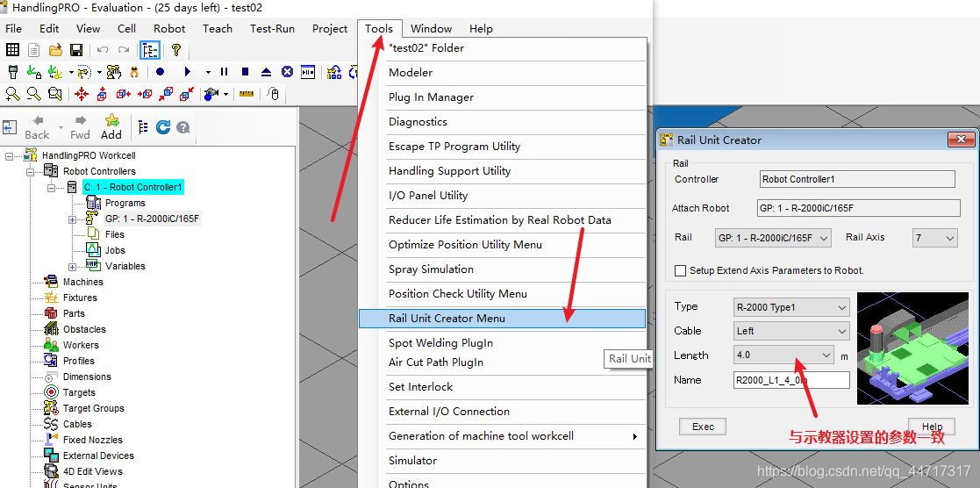Click the hand jog robot icon
This screenshot has width=980, height=488.
pos(113,72)
